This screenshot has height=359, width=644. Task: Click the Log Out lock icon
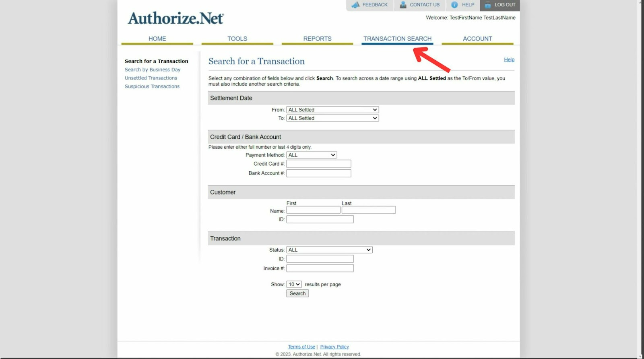click(x=487, y=5)
